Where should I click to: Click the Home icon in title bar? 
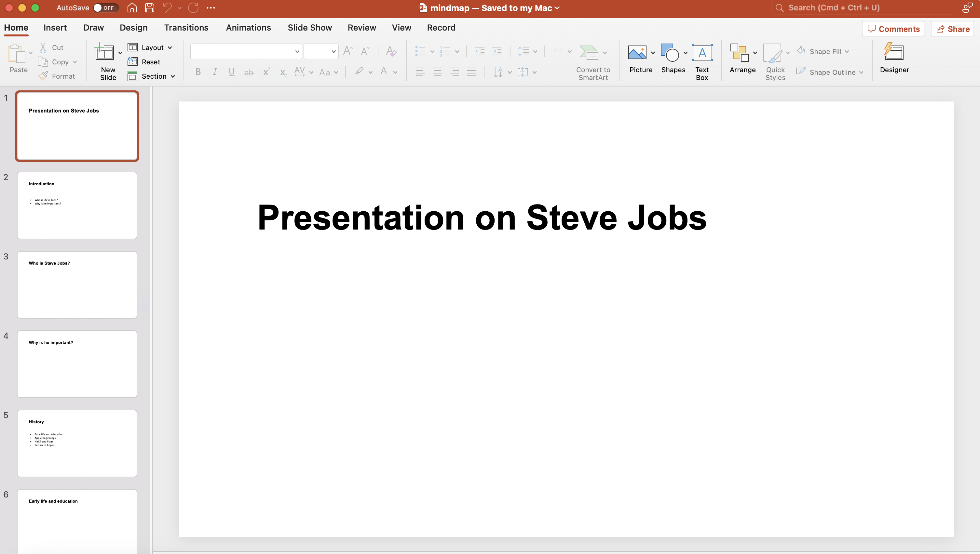pyautogui.click(x=132, y=7)
